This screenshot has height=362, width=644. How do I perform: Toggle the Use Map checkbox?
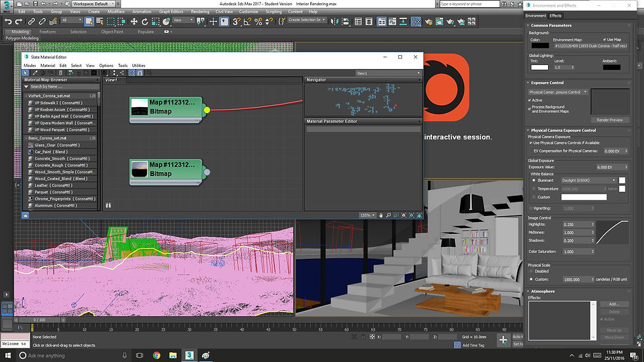605,40
